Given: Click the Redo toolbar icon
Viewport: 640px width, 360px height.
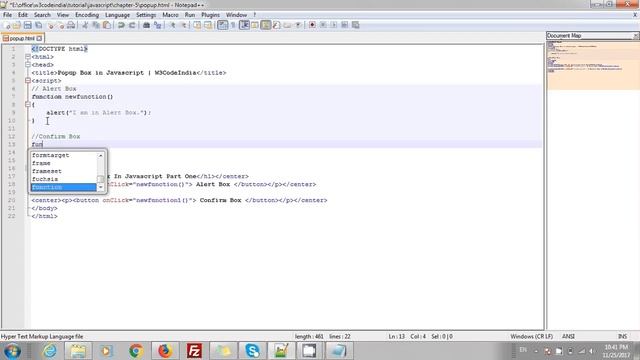Looking at the screenshot, I should click(x=132, y=25).
